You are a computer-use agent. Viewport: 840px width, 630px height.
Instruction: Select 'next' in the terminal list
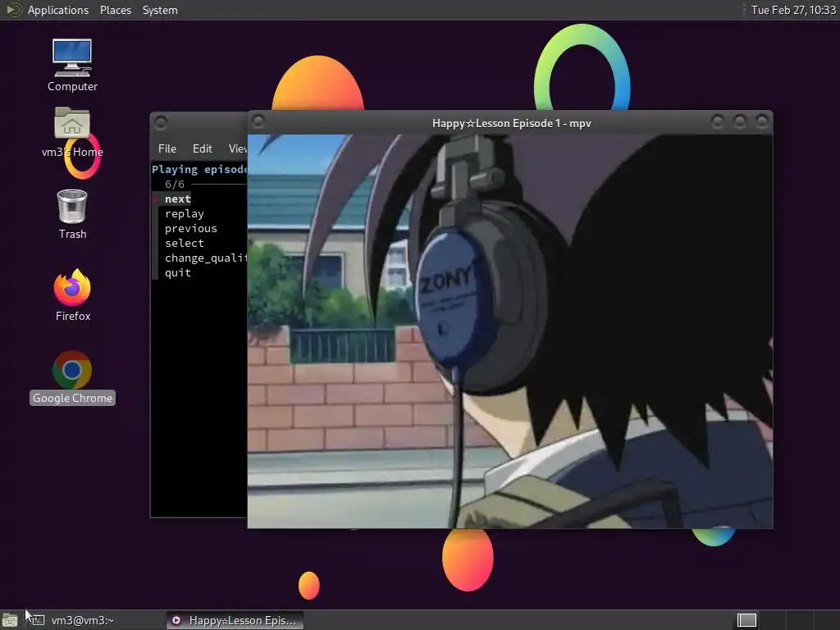tap(178, 199)
